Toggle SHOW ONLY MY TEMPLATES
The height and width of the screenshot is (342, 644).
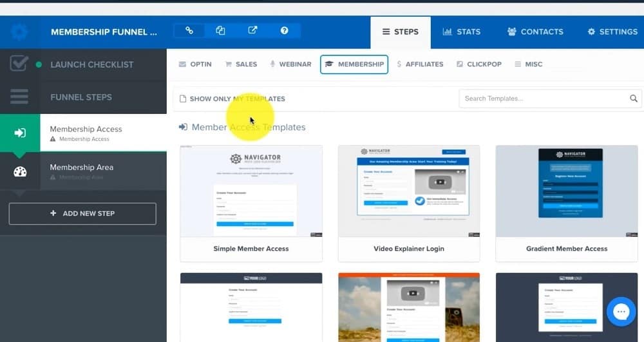(x=232, y=99)
